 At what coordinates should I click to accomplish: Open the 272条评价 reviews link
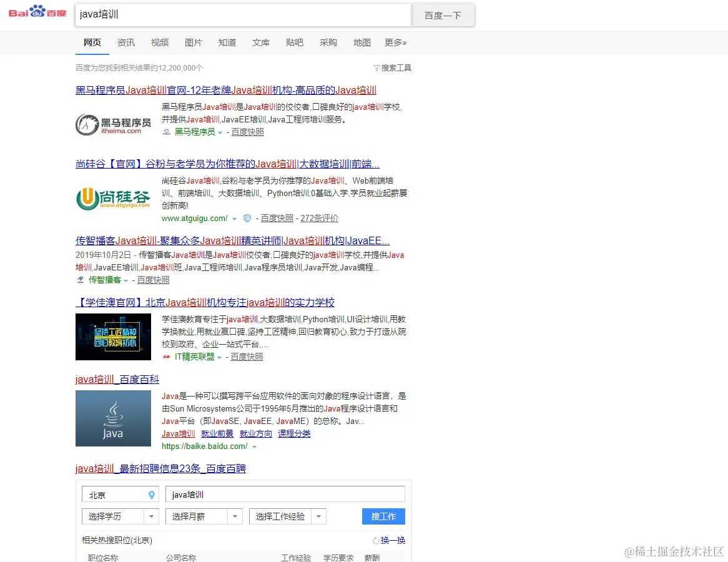(320, 219)
